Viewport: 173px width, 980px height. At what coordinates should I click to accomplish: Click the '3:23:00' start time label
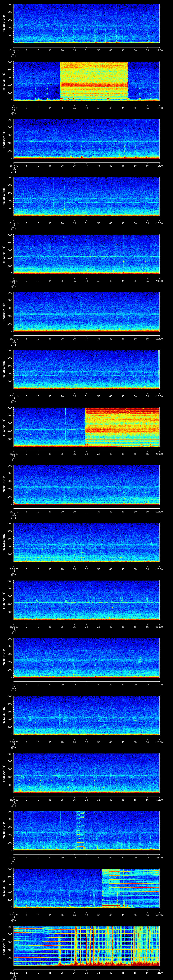point(14,454)
